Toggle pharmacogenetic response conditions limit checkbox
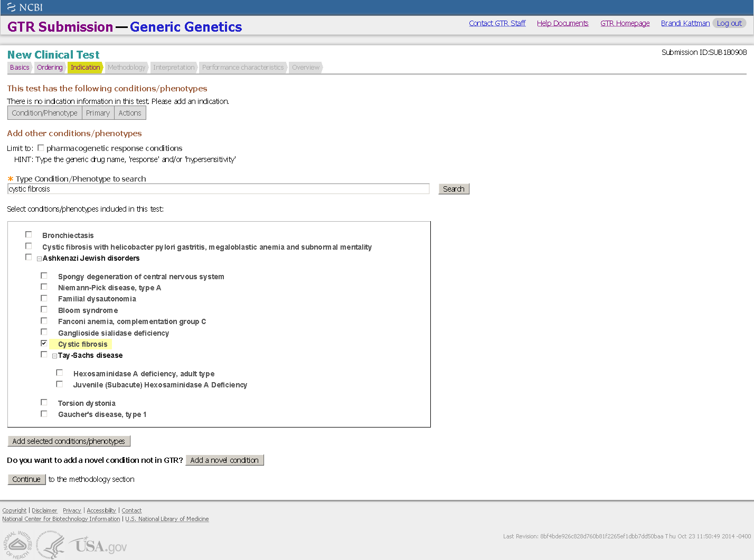754x560 pixels. [41, 148]
